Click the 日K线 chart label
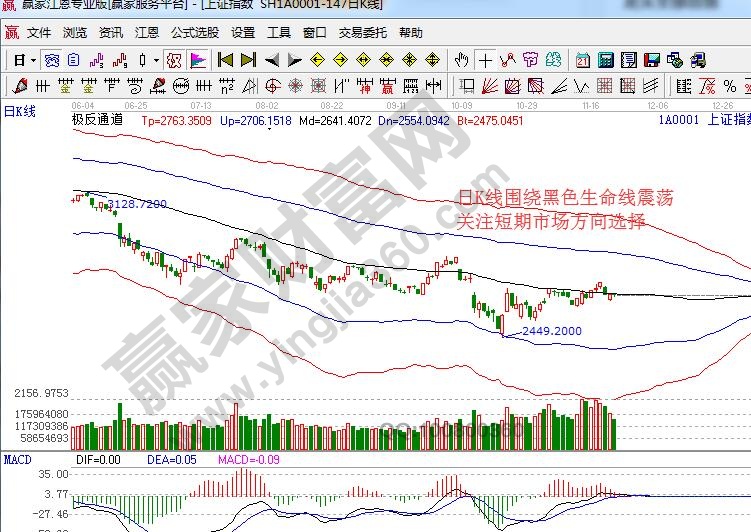The height and width of the screenshot is (532, 751). (x=20, y=111)
